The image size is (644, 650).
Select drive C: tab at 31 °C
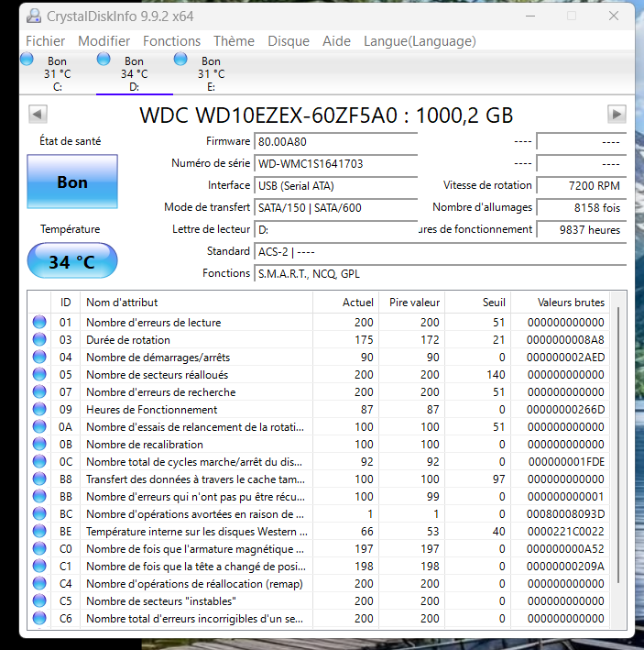coord(58,73)
